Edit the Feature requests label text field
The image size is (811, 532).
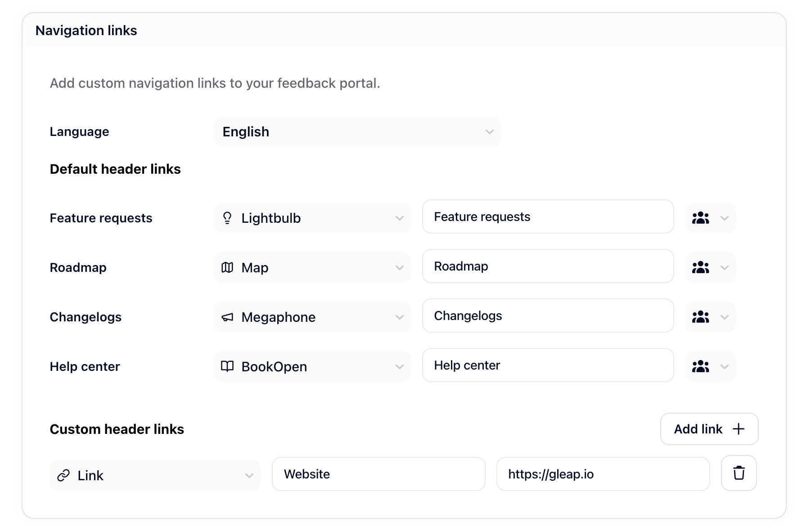[x=548, y=217]
